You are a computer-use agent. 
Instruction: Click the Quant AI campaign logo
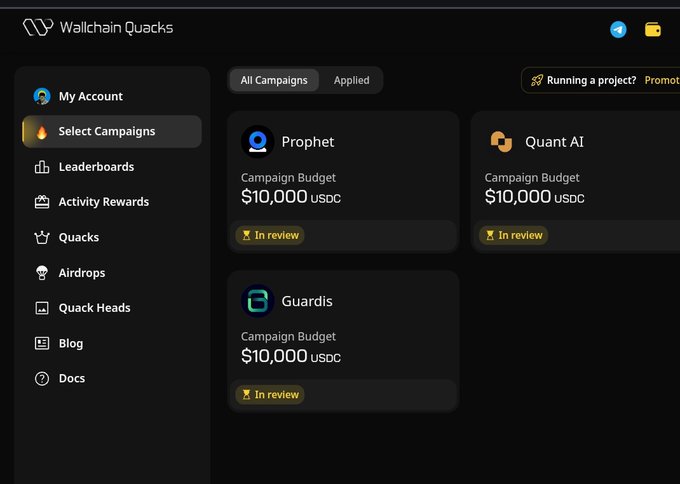(x=501, y=142)
